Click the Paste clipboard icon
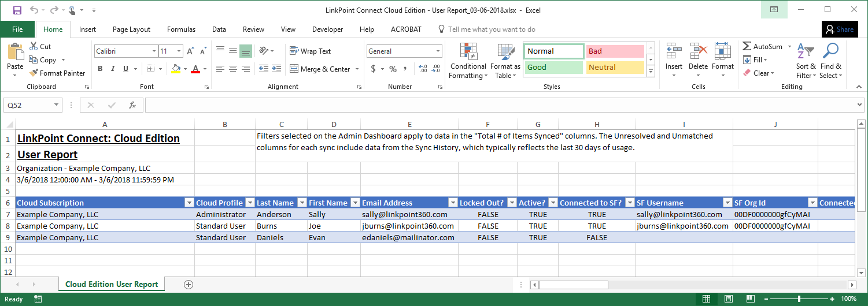 pyautogui.click(x=15, y=53)
